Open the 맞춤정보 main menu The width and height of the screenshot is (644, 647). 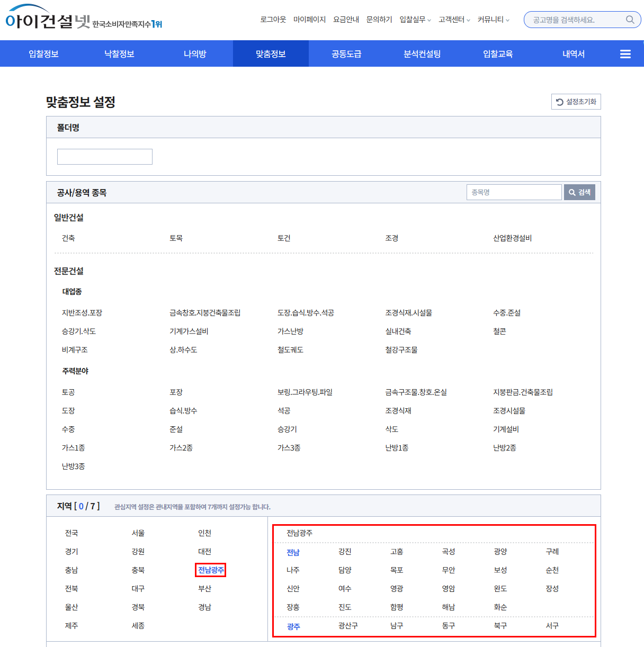(x=271, y=54)
